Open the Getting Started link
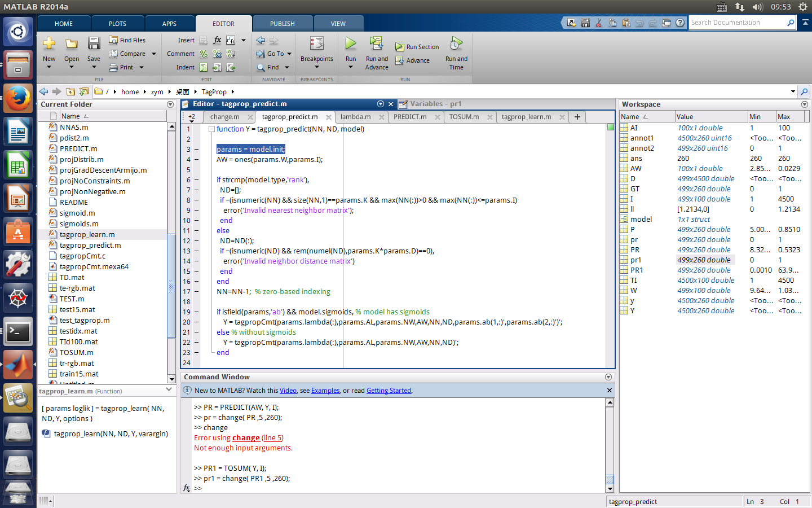 point(389,391)
